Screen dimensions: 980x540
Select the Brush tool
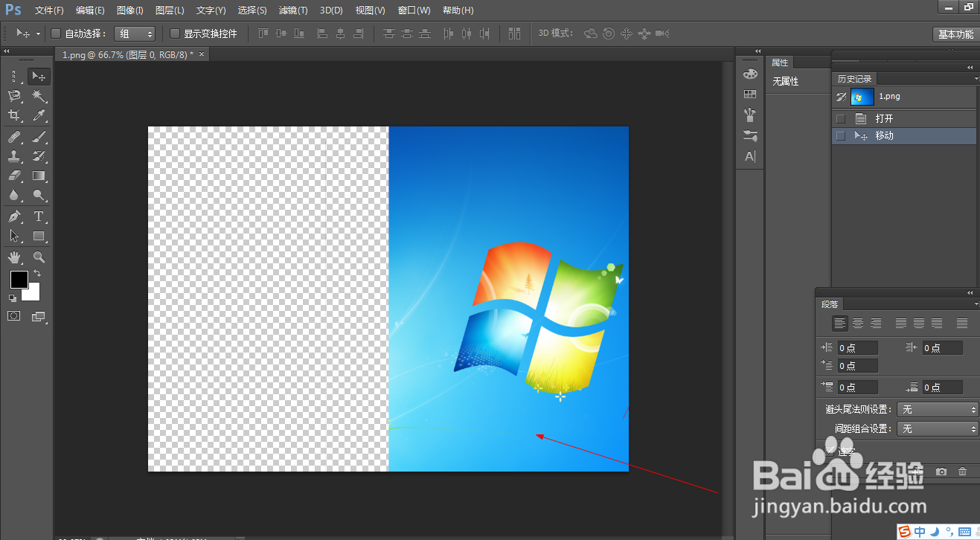point(39,137)
